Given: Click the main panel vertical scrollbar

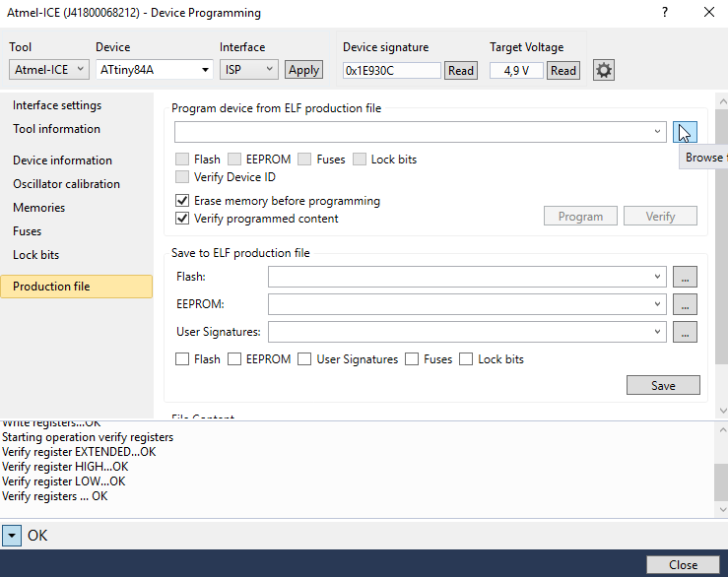Looking at the screenshot, I should pyautogui.click(x=722, y=236).
